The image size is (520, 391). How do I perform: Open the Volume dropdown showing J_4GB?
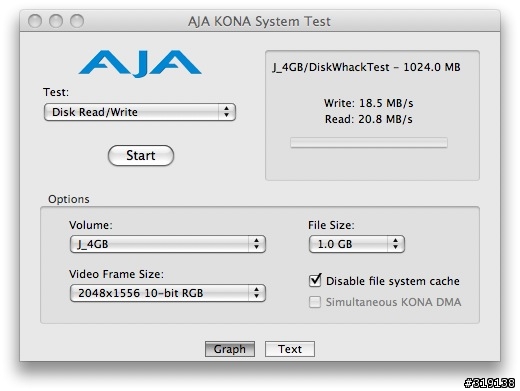tap(168, 244)
